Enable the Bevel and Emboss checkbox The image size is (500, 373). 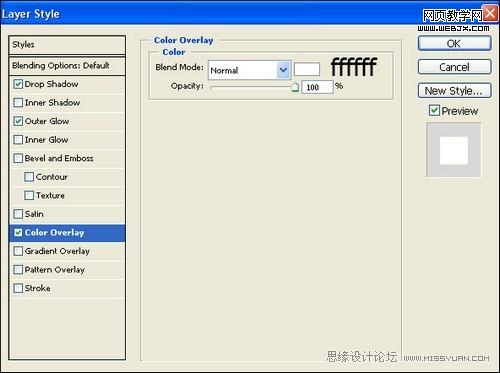pos(18,158)
